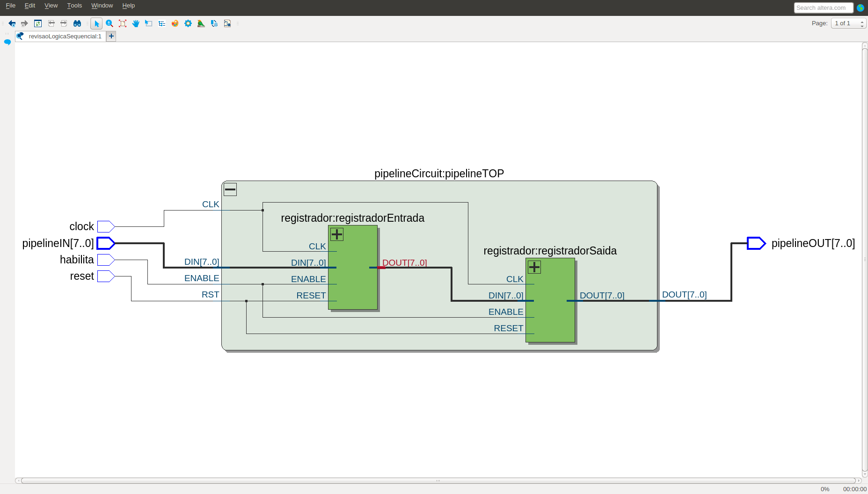Select the Zoom tool magnifier icon
868x494 pixels.
[109, 23]
